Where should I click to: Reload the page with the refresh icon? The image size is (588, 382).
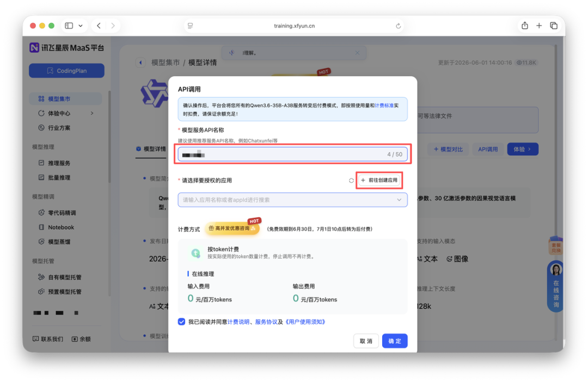pos(398,26)
